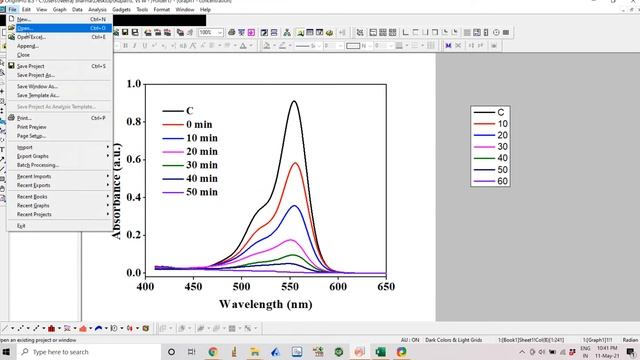Screen dimensions: 640x360
Task: Click Print in the File menu
Action: click(60, 118)
